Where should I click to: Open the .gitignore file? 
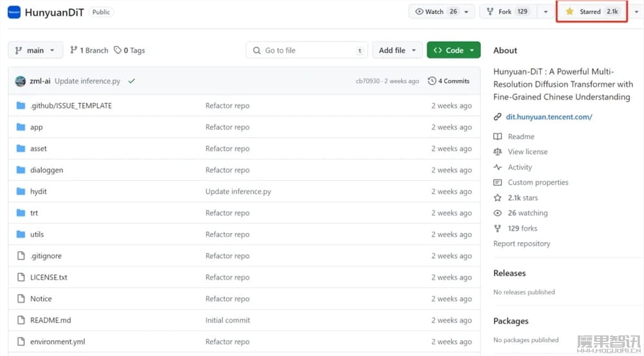46,256
